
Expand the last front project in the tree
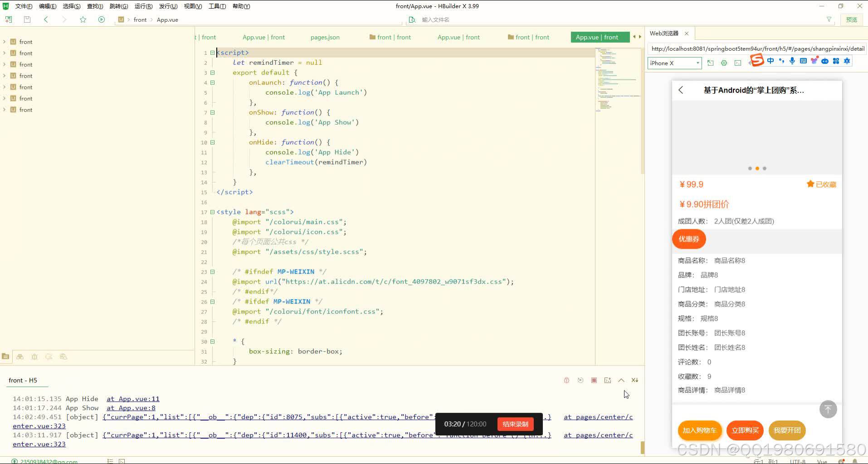click(x=5, y=110)
